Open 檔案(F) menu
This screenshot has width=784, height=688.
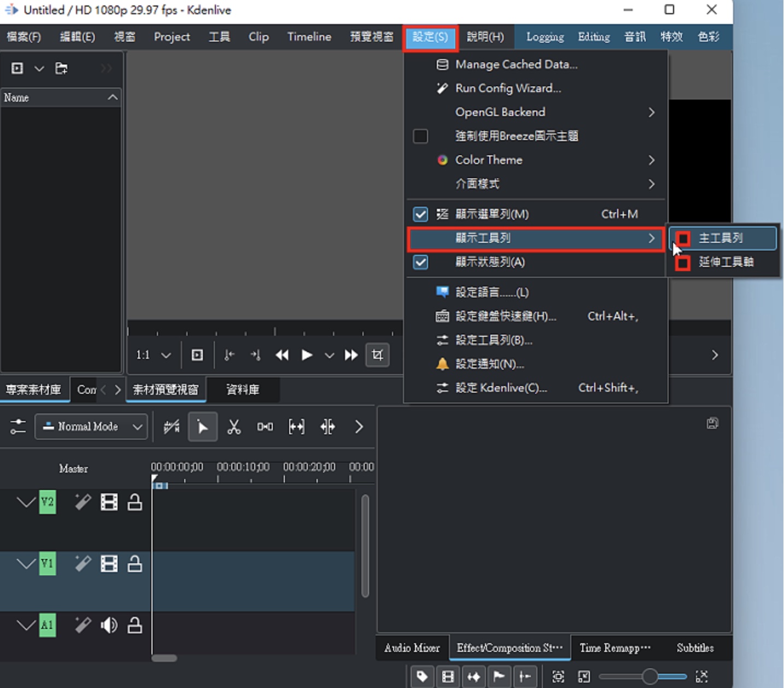[24, 37]
